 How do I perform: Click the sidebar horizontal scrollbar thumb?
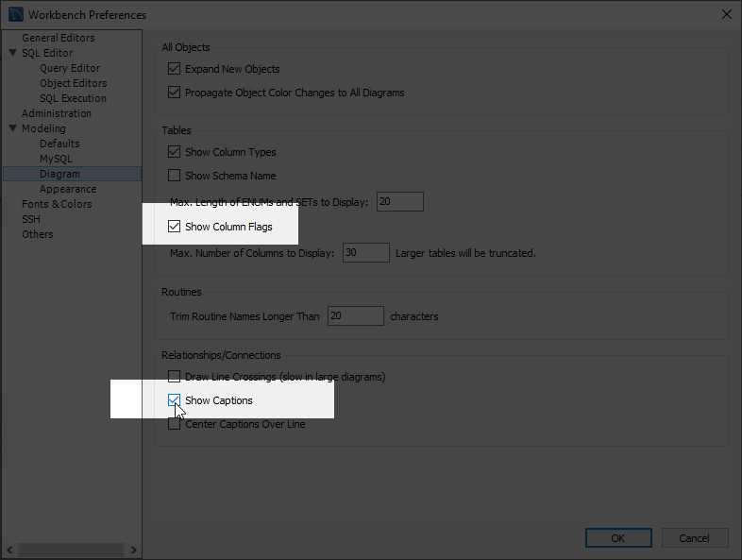point(71,550)
